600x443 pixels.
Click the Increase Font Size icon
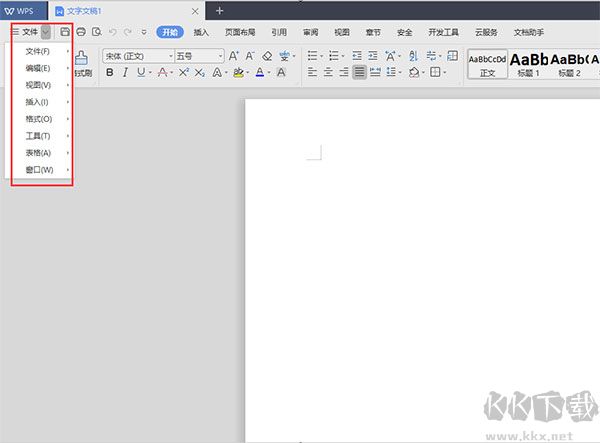pyautogui.click(x=234, y=56)
